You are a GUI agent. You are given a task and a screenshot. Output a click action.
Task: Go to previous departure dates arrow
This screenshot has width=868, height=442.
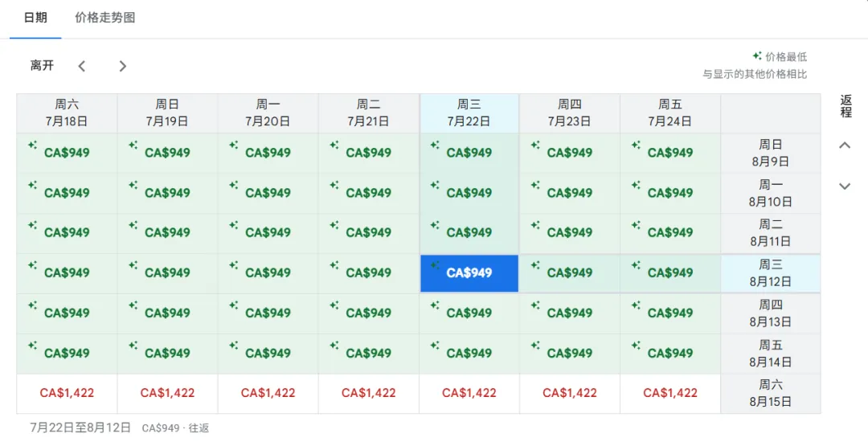[x=82, y=67]
